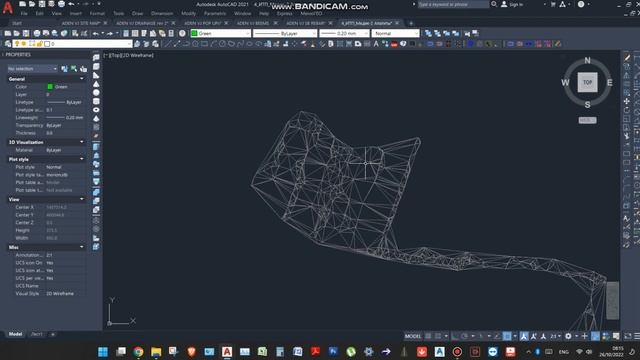Switch to the Model layout tab

(x=16, y=334)
